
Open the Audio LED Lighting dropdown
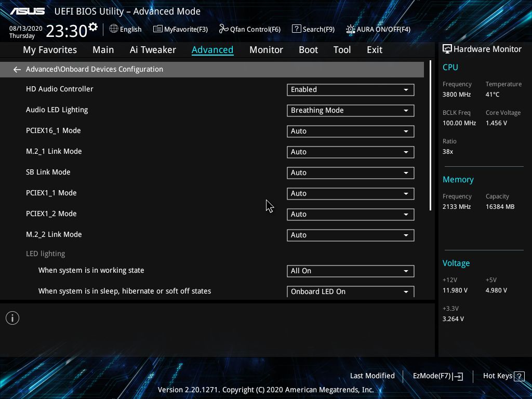351,111
